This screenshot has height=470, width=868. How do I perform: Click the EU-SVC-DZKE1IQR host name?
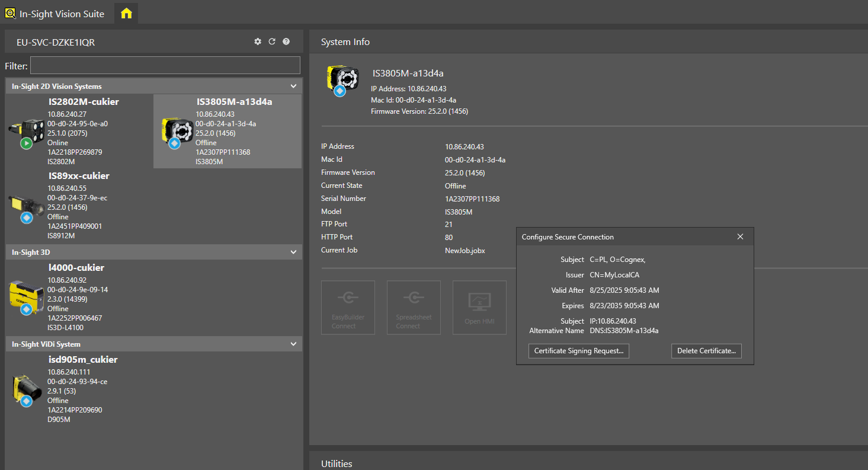click(x=56, y=43)
